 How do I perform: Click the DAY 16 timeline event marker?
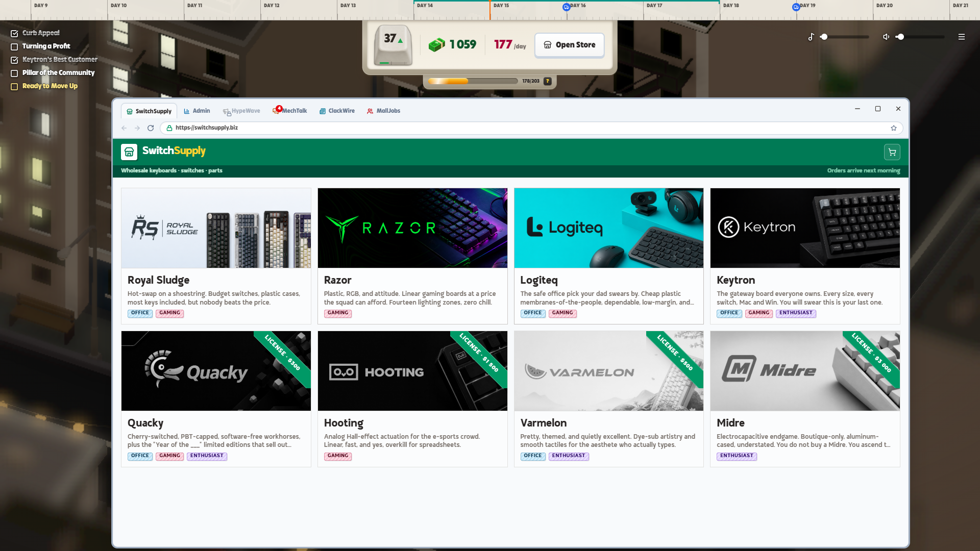pos(566,7)
